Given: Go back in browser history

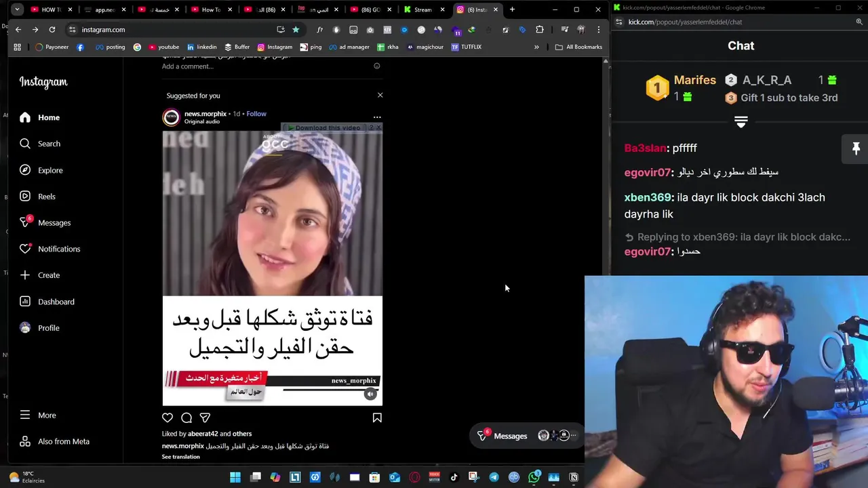Looking at the screenshot, I should point(18,30).
